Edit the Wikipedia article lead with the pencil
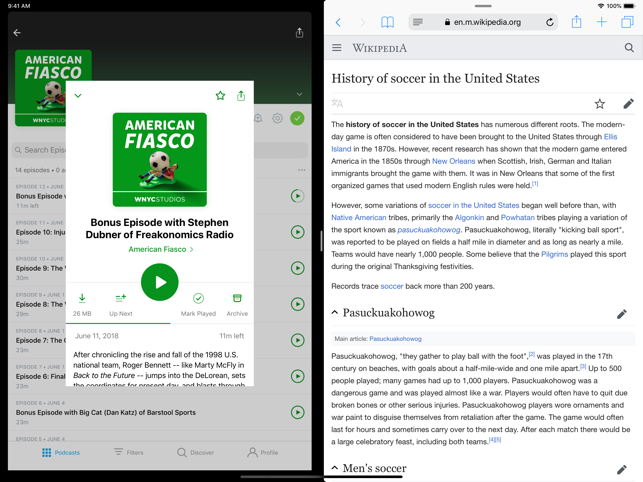643x482 pixels. click(x=628, y=104)
